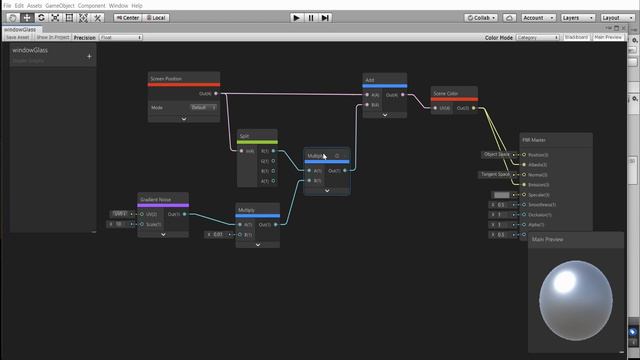The width and height of the screenshot is (640, 360).
Task: Open the Help menu
Action: coord(137,5)
